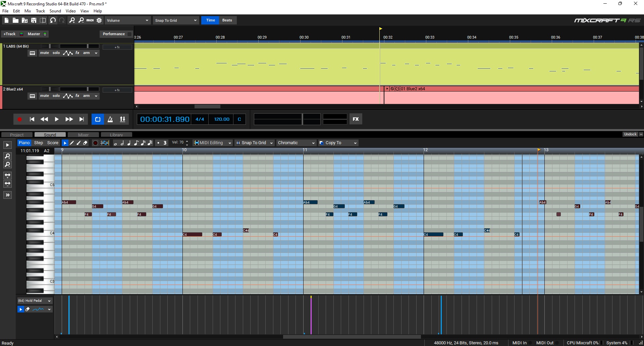This screenshot has width=644, height=346.
Task: Click the horizontal expand arrows icon in piano roll sidebar
Action: (7, 175)
